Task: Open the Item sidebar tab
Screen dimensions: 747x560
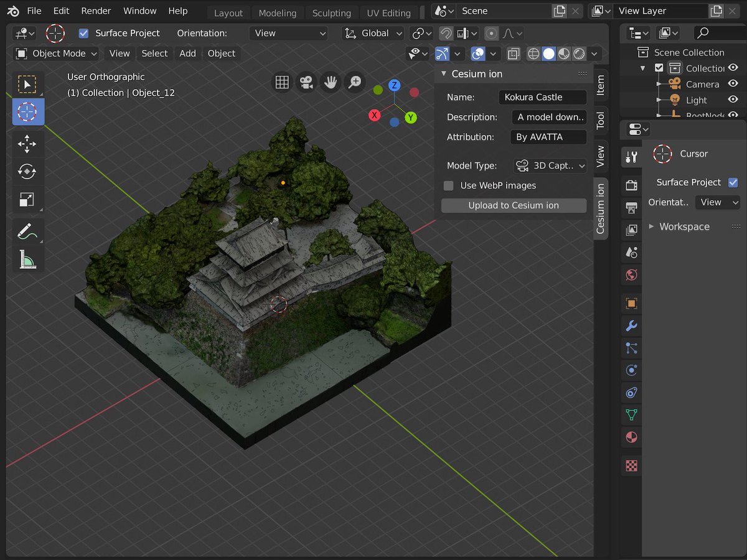Action: pyautogui.click(x=601, y=85)
